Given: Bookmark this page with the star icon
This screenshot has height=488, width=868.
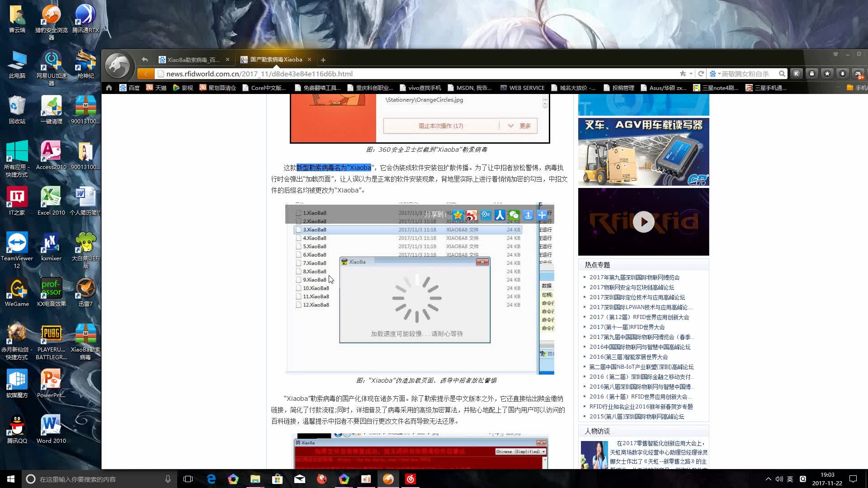Looking at the screenshot, I should tap(683, 74).
